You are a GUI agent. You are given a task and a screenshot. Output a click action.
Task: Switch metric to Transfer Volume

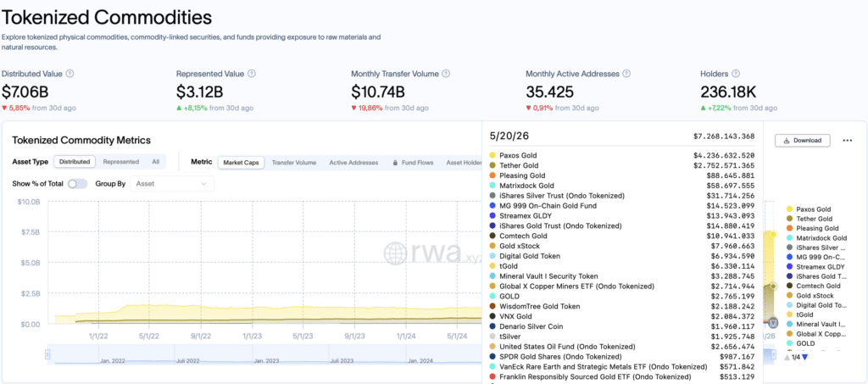pyautogui.click(x=294, y=163)
